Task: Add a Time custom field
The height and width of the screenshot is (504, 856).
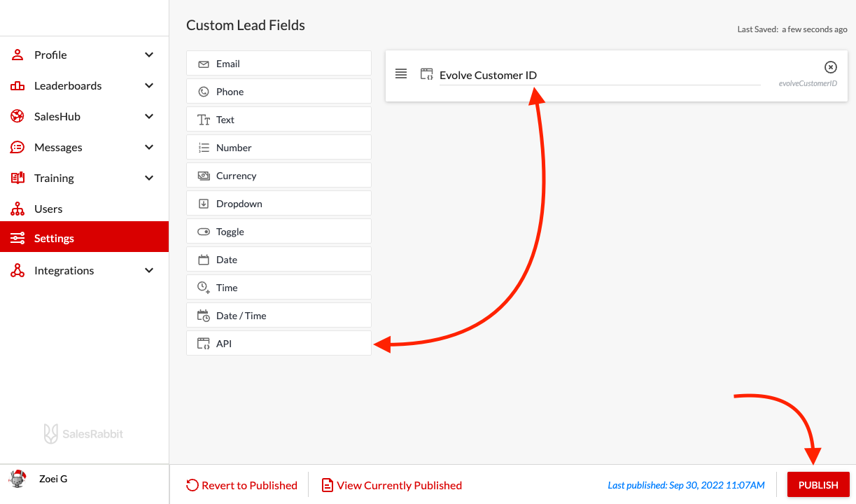Action: 279,288
